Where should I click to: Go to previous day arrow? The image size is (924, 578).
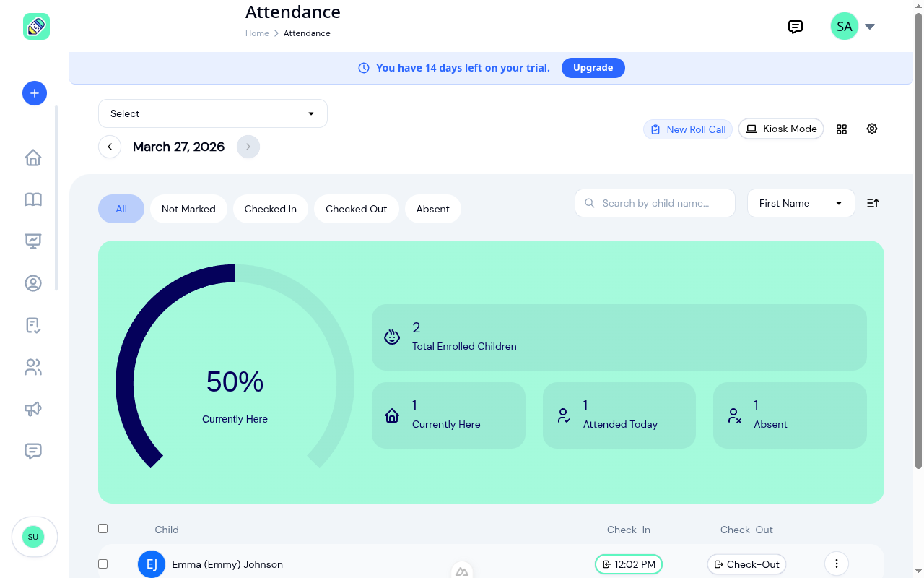click(x=110, y=147)
